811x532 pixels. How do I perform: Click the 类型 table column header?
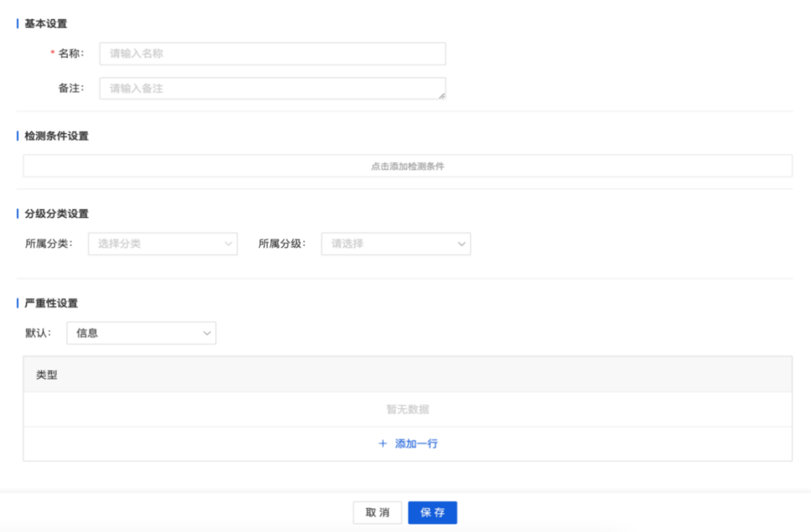point(47,375)
